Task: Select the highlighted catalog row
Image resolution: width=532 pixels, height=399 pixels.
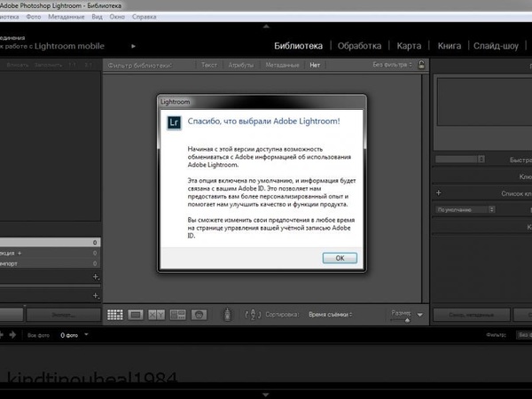Action: point(50,242)
